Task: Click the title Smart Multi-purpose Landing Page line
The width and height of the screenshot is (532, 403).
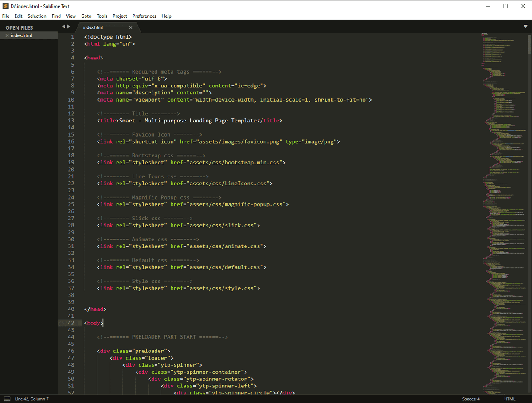Action: click(189, 121)
